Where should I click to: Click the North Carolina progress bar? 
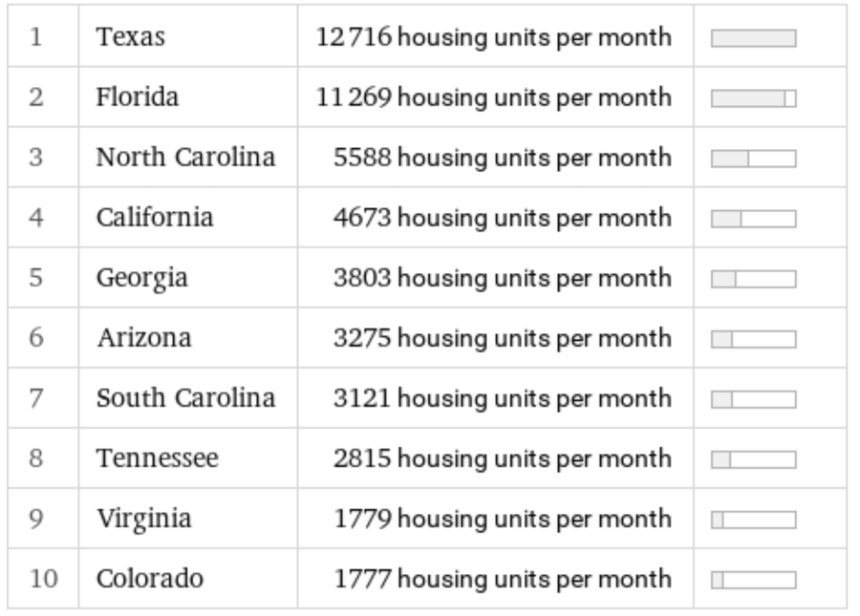pos(753,158)
